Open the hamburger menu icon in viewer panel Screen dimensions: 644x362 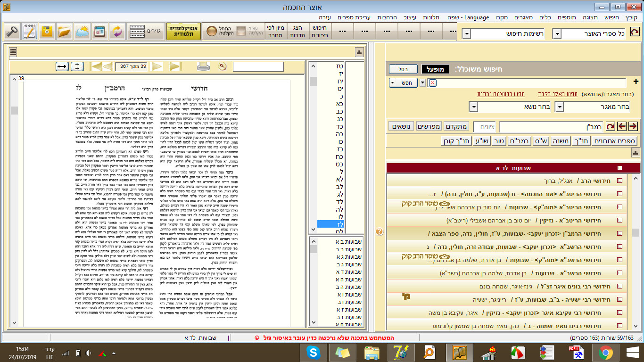(13, 52)
